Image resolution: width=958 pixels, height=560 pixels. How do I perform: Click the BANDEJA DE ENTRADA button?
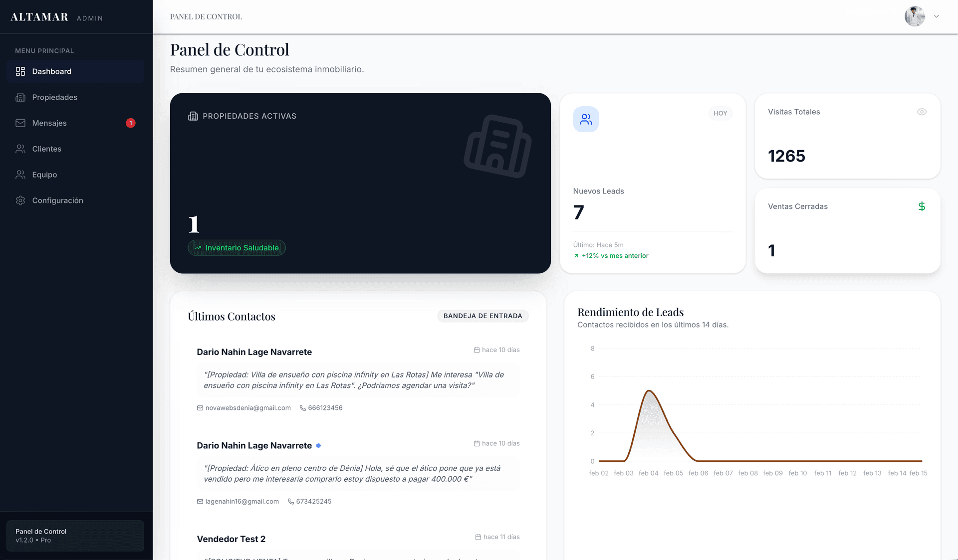pos(482,316)
